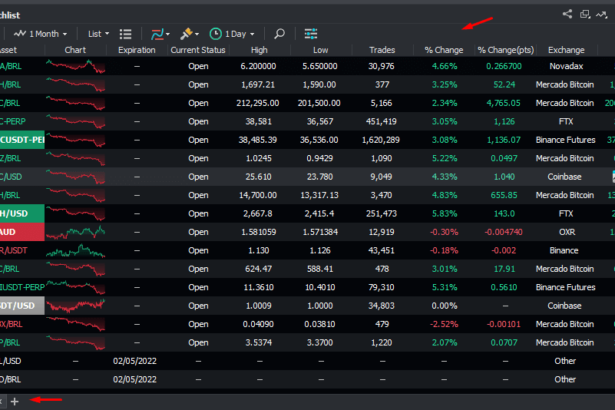Expand the line style dropdown arrow
The width and height of the screenshot is (615, 410).
point(168,35)
